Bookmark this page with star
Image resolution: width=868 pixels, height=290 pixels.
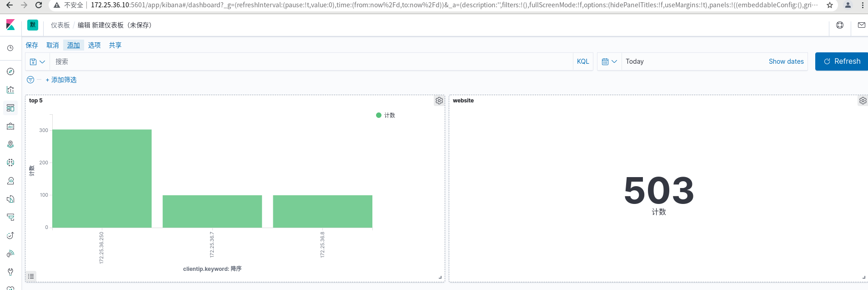(830, 5)
